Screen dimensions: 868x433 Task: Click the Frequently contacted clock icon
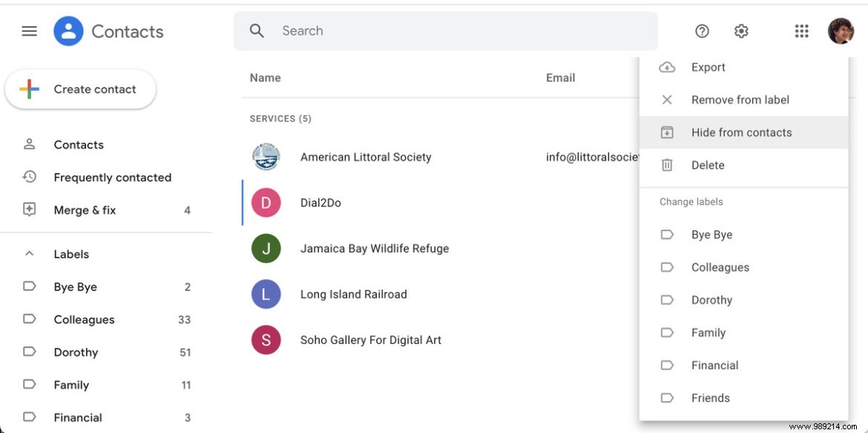coord(30,177)
